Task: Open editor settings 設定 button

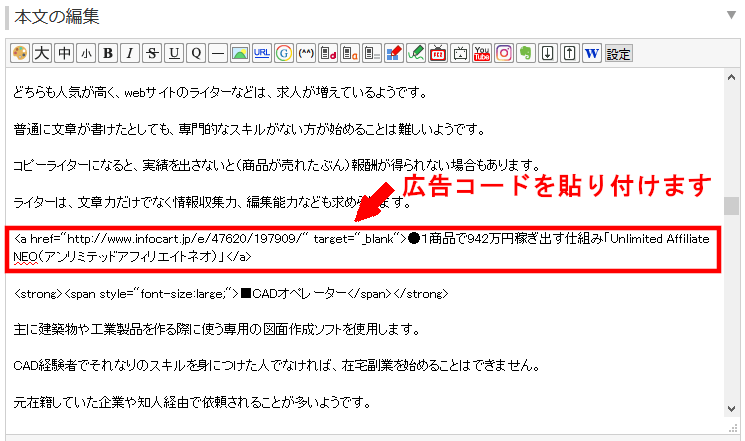Action: click(618, 54)
